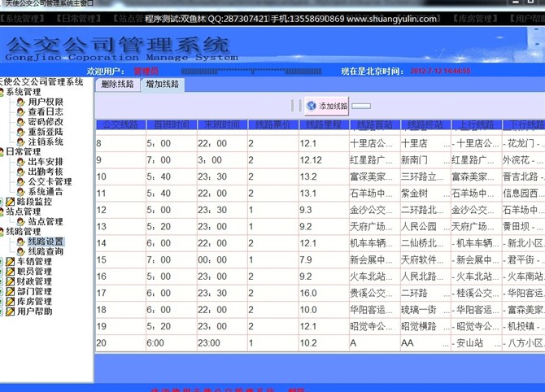
Task: Click the notepad icon beside 路段监控
Action: (10, 202)
